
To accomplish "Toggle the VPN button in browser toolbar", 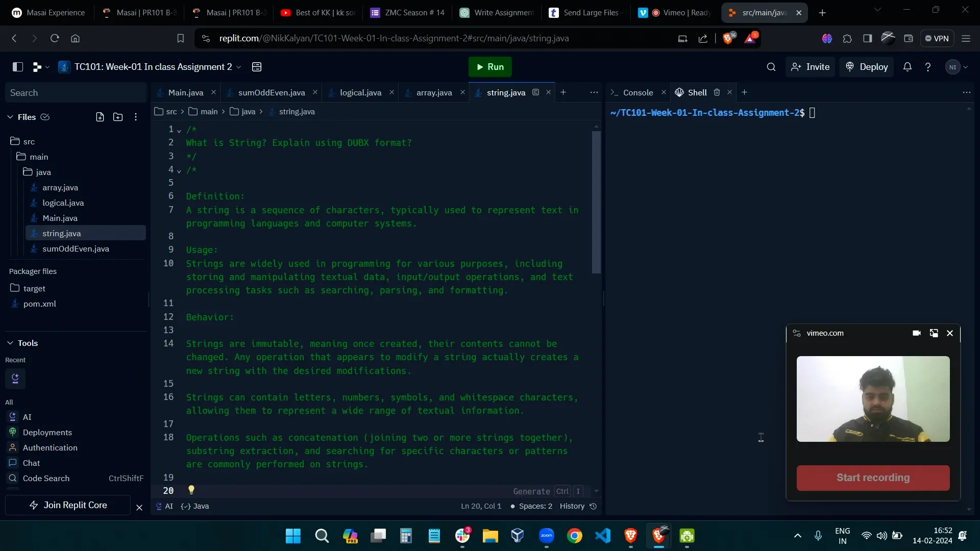I will click(x=937, y=38).
